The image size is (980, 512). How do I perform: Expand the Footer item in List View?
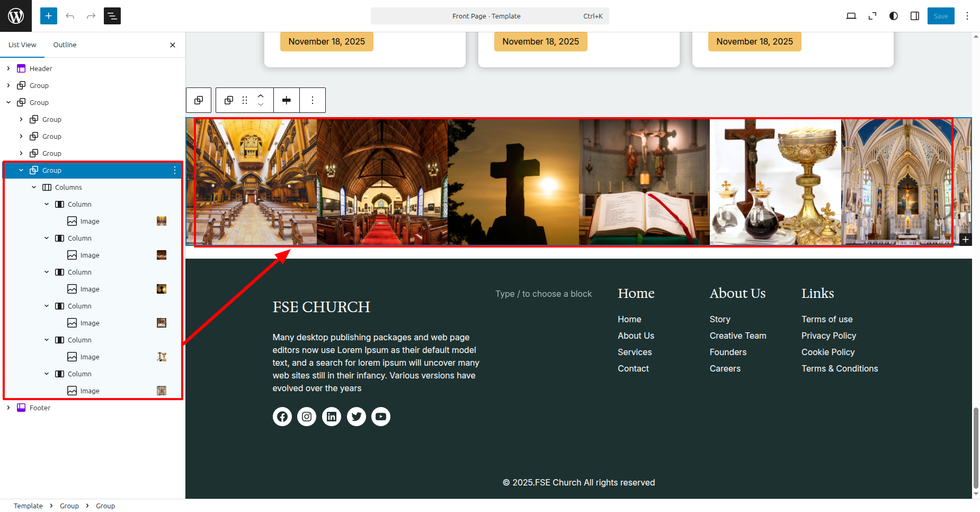point(8,408)
